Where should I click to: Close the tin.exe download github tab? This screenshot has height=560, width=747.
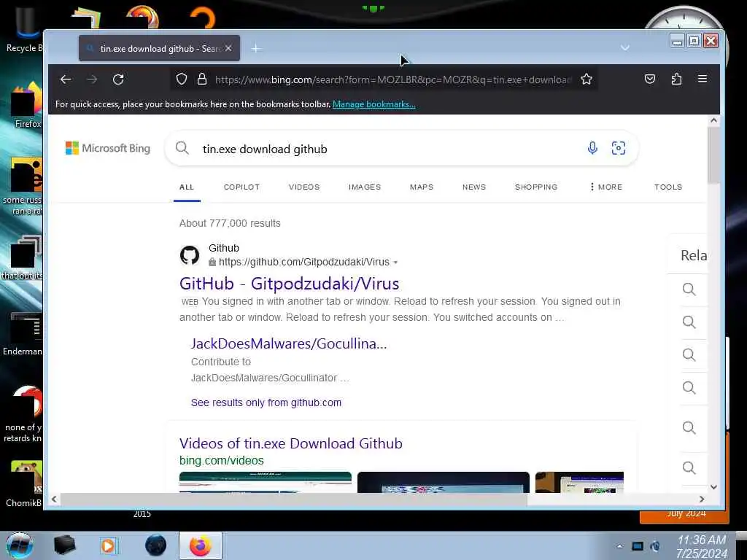point(228,48)
